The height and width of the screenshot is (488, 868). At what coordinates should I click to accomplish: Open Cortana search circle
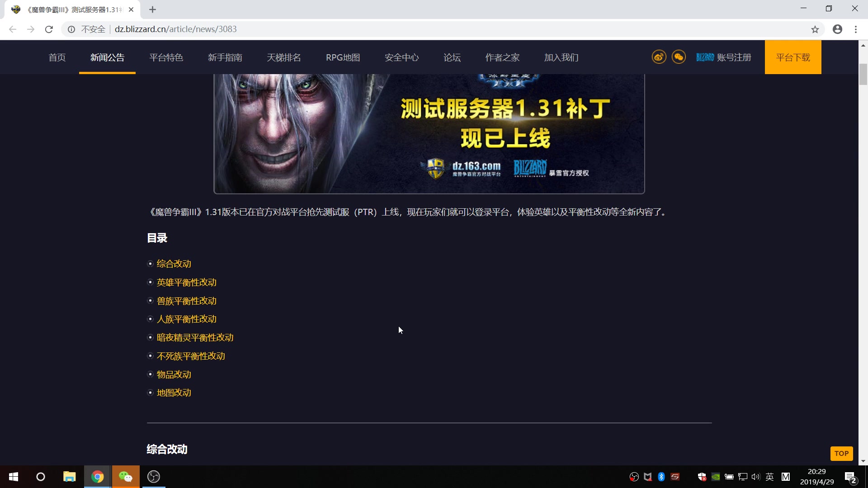41,477
